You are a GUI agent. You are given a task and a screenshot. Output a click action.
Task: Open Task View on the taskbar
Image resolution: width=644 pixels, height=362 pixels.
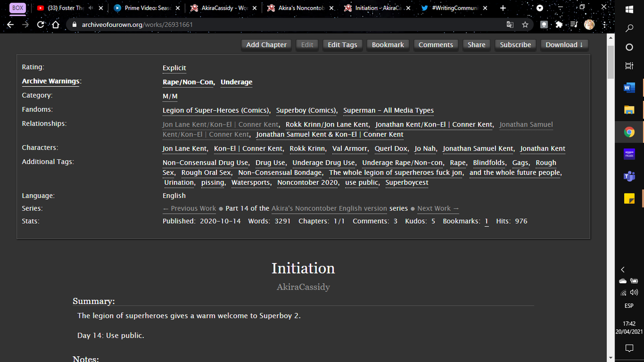pos(630,67)
